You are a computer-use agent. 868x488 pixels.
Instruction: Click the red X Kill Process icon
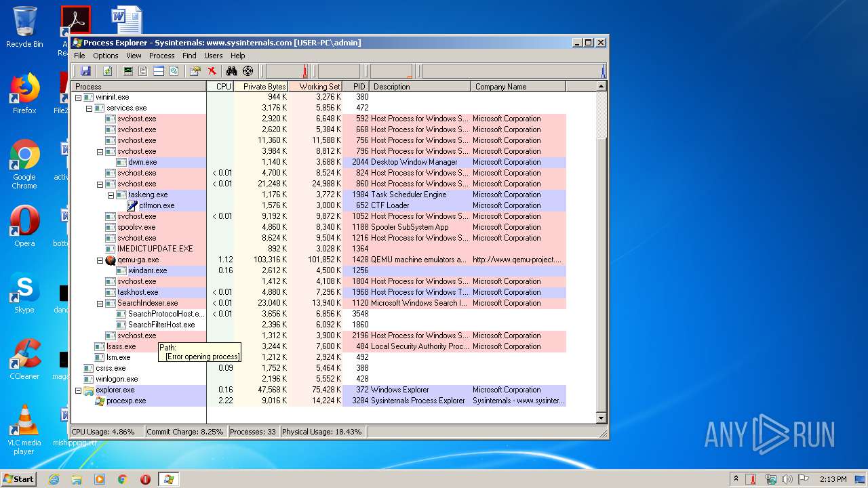pos(212,71)
